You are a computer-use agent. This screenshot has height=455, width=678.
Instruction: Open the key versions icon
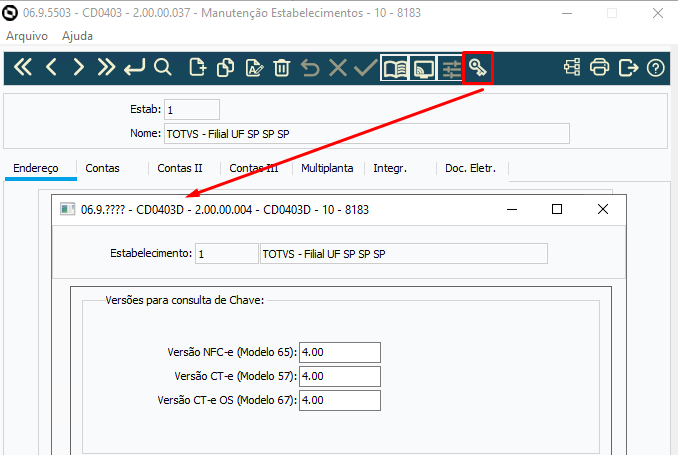[x=478, y=68]
